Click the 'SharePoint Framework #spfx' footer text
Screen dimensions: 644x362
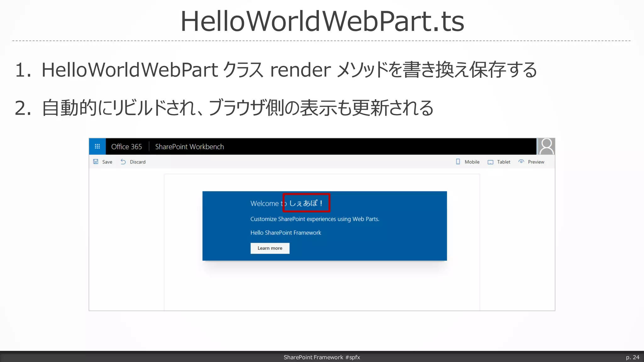pyautogui.click(x=322, y=357)
